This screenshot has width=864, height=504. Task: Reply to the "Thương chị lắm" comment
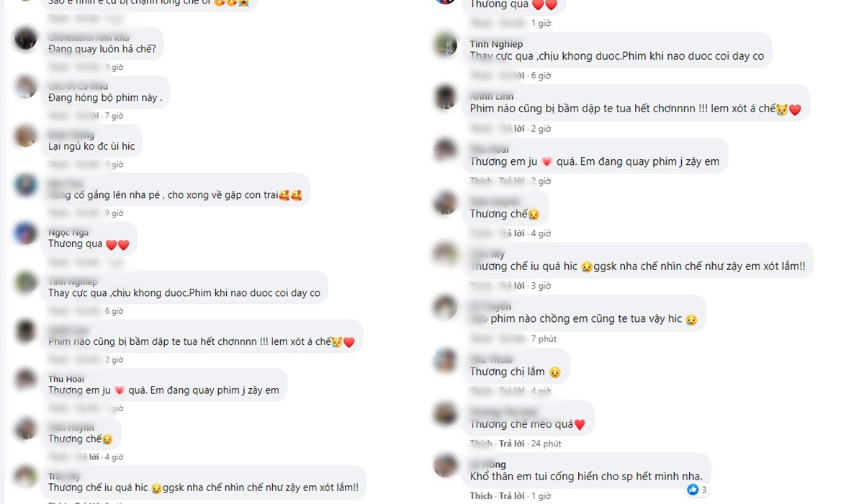coord(512,391)
